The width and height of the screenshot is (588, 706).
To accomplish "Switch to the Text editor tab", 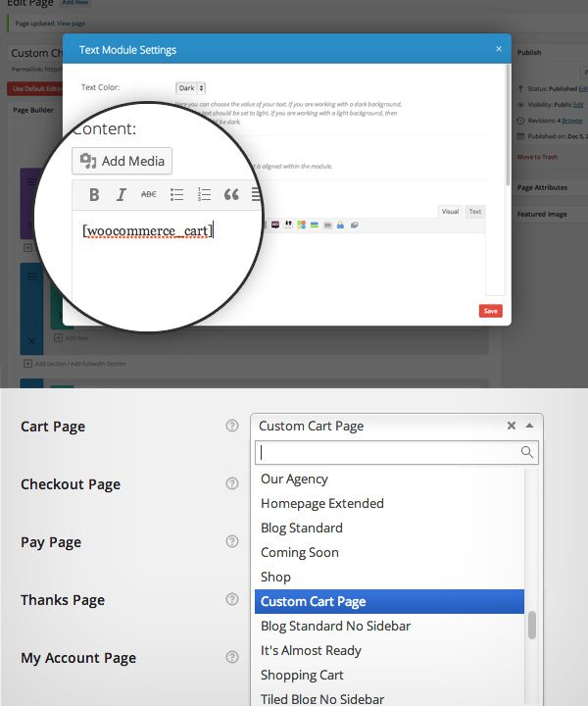I will (x=474, y=212).
